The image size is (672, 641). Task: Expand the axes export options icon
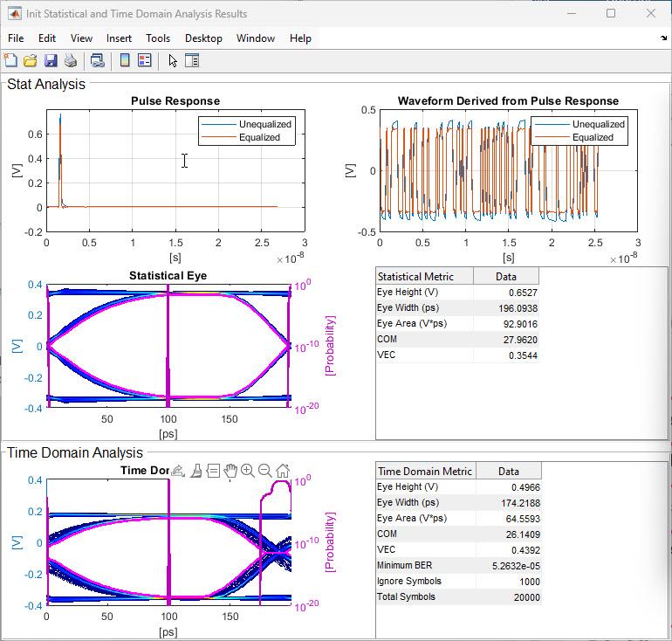[179, 471]
